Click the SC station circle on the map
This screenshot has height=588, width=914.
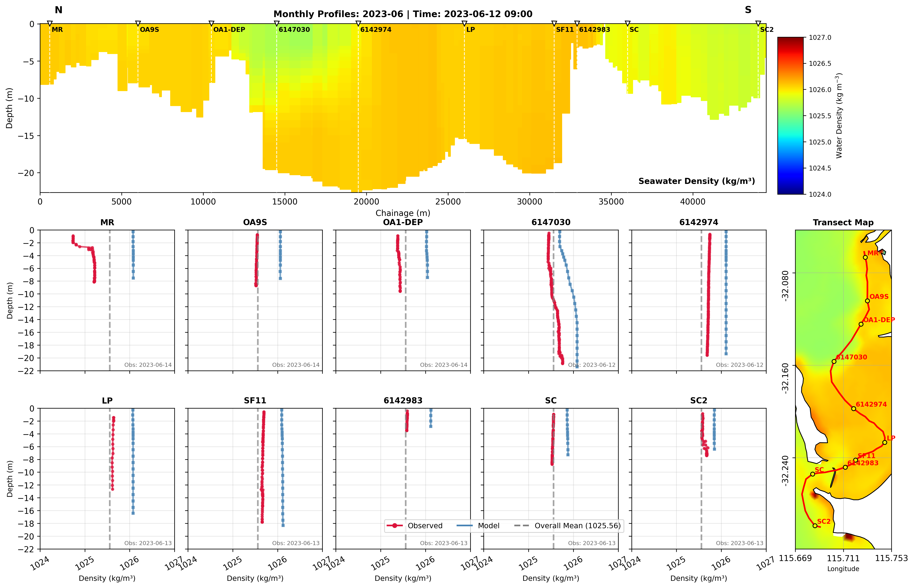(812, 474)
